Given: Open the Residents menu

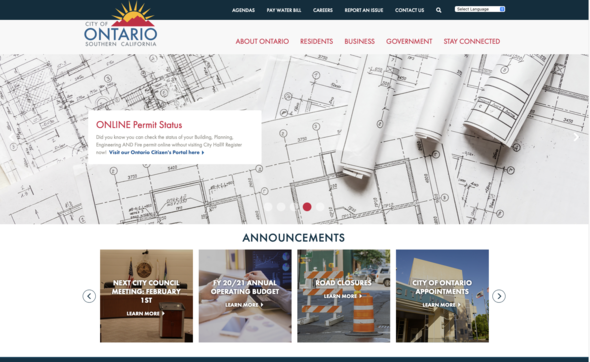Looking at the screenshot, I should pos(316,41).
